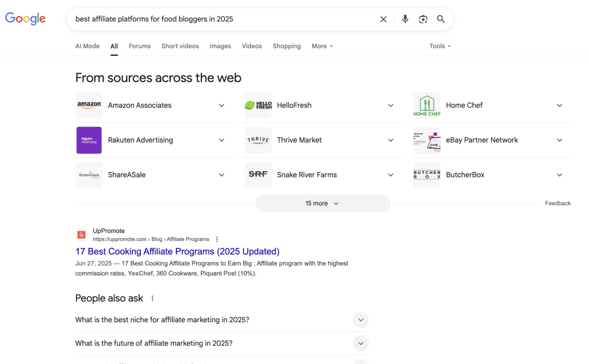
Task: Click the Google logo
Action: pyautogui.click(x=25, y=18)
